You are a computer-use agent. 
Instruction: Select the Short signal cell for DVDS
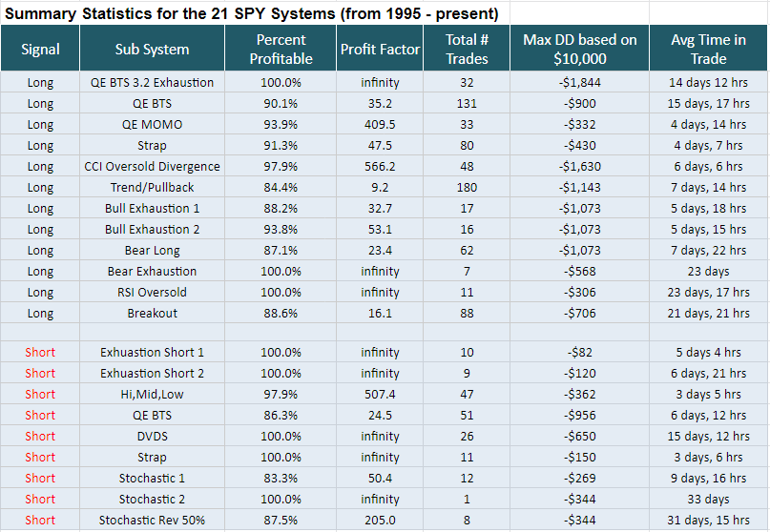(x=40, y=436)
